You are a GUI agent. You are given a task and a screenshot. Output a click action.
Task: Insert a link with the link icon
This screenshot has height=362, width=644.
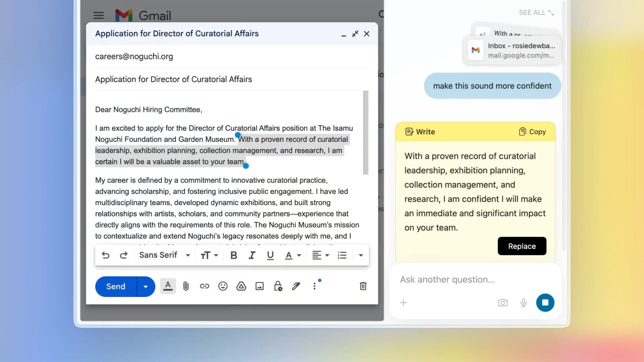tap(204, 286)
